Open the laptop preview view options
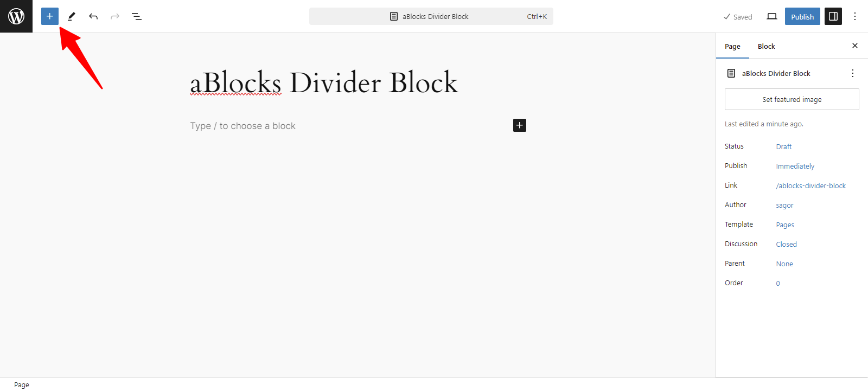The height and width of the screenshot is (391, 868). point(772,16)
